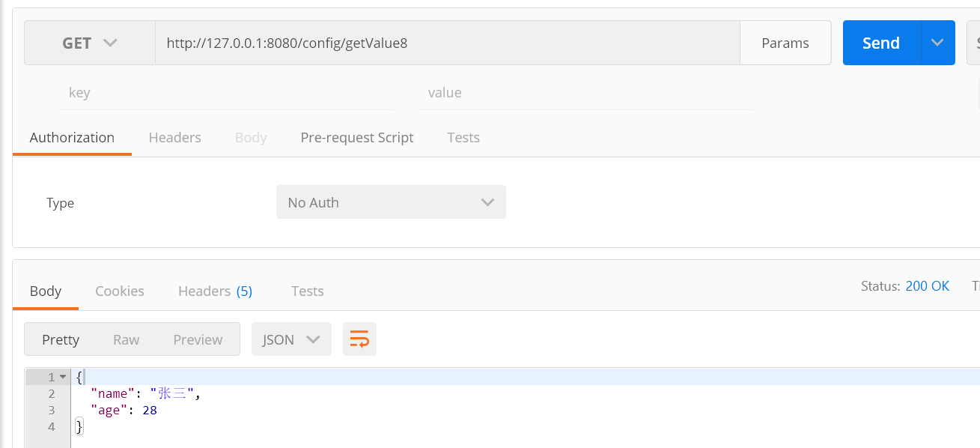
Task: Select the Pretty response view
Action: 61,339
